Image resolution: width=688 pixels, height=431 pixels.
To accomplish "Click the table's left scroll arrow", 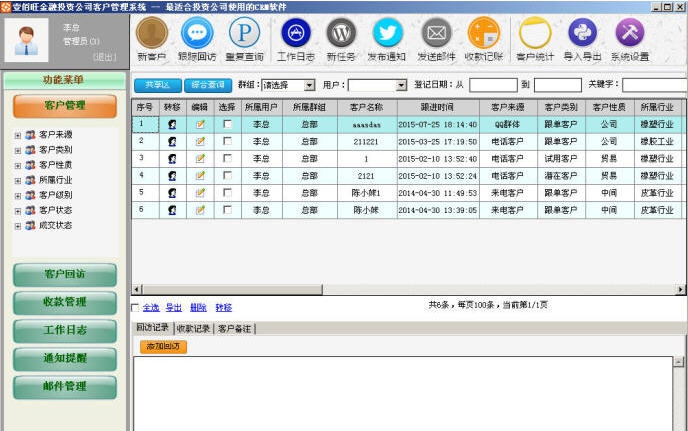I will [136, 289].
